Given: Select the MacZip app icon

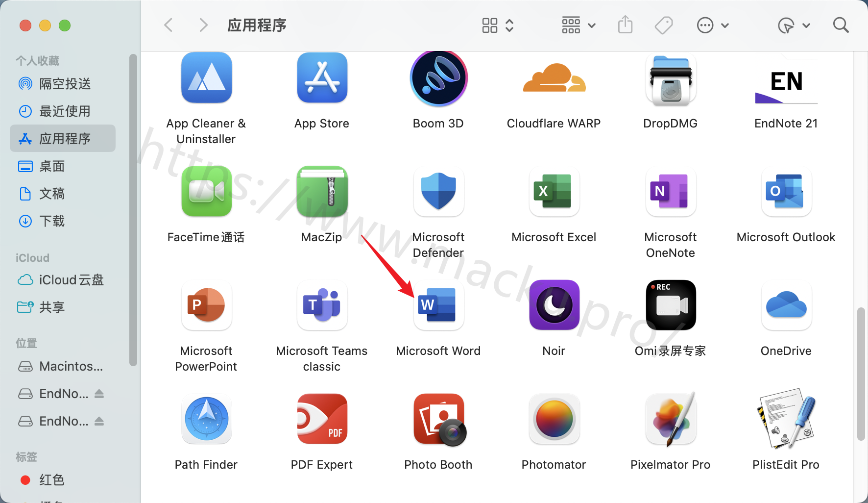Looking at the screenshot, I should (x=322, y=191).
